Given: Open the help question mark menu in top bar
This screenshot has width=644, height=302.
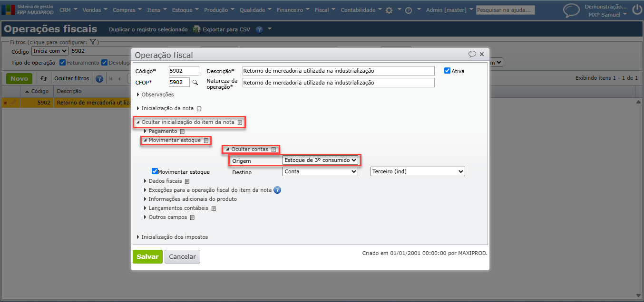Looking at the screenshot, I should 409,10.
